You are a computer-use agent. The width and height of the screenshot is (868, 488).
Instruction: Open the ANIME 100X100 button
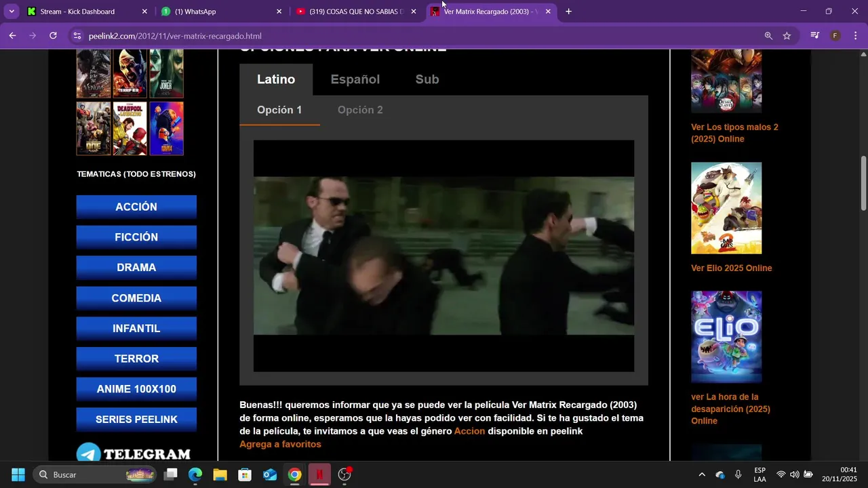136,389
